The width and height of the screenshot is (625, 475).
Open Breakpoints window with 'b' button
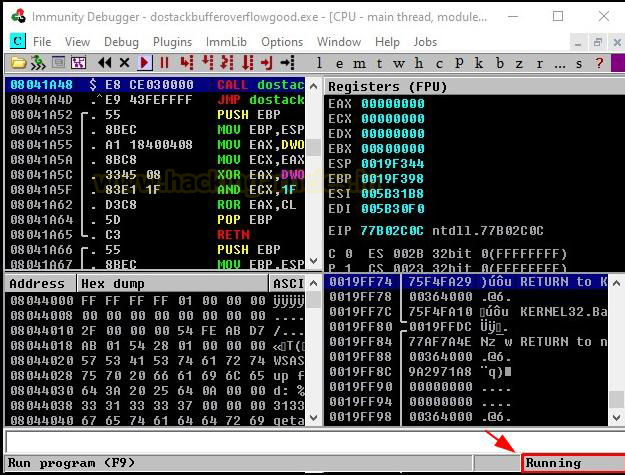pyautogui.click(x=499, y=63)
